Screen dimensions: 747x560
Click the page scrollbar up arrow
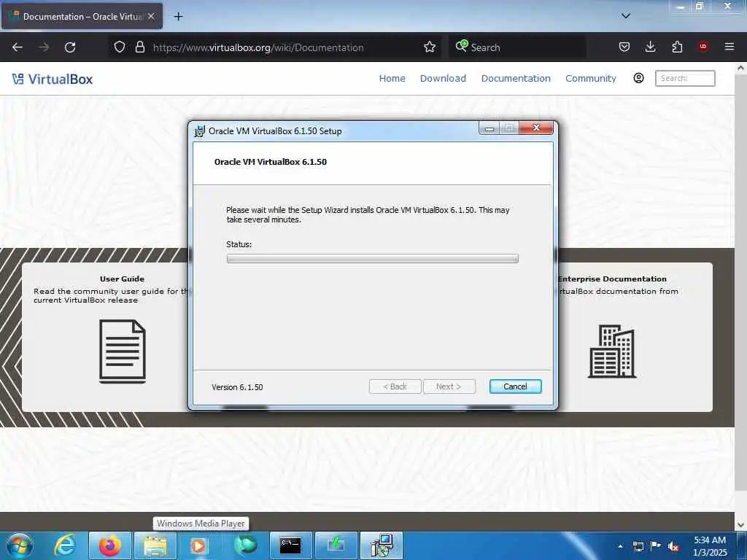click(x=741, y=68)
